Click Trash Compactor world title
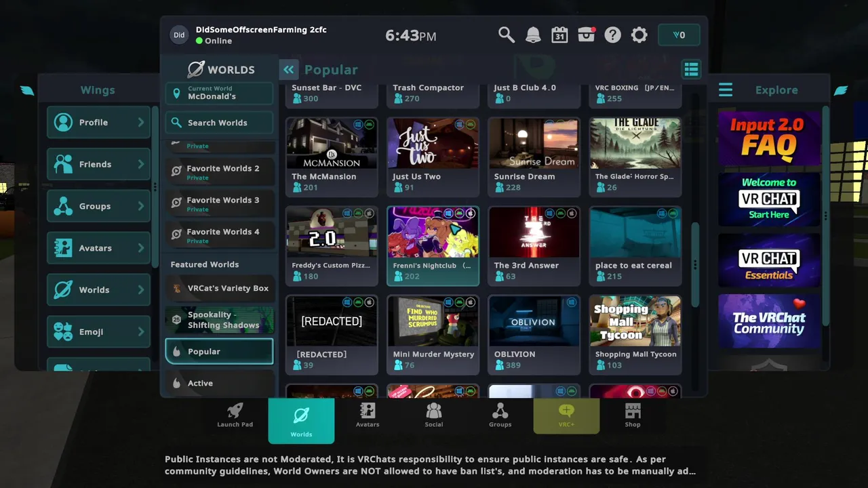Image resolution: width=868 pixels, height=488 pixels. [428, 87]
